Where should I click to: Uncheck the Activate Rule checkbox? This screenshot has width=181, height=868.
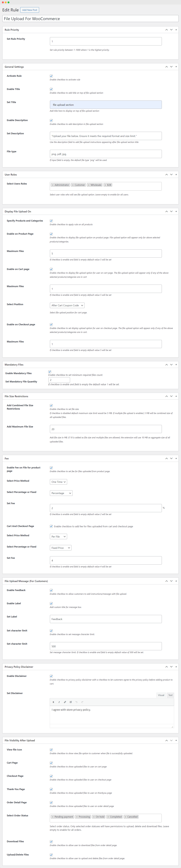[51, 76]
